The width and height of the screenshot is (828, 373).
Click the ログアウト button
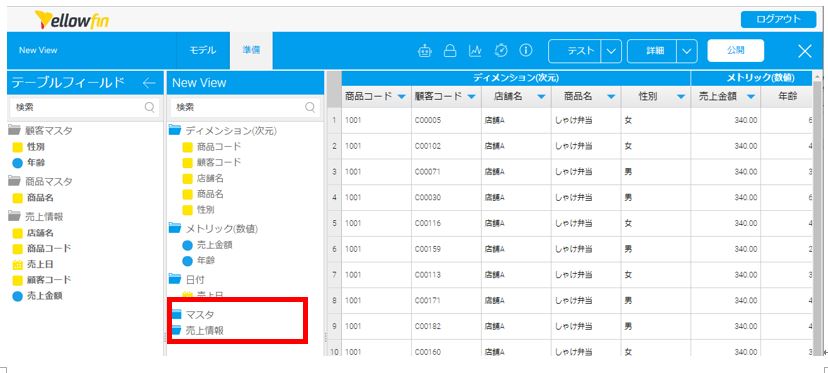(778, 20)
